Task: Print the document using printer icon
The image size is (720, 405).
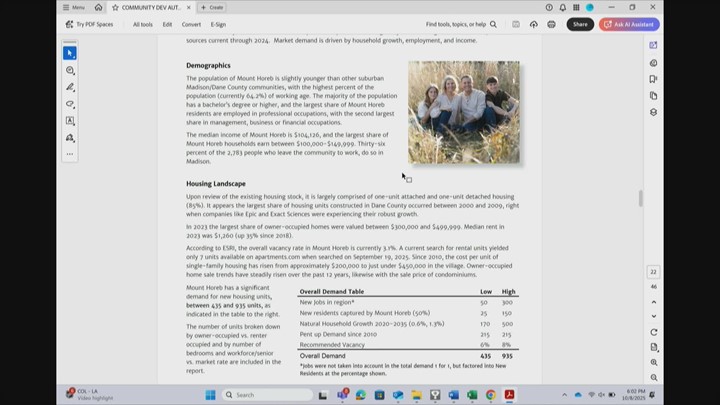Action: (x=551, y=24)
